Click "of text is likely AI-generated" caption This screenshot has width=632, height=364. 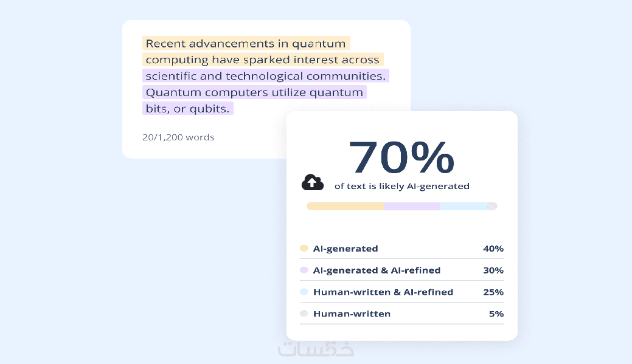click(402, 187)
